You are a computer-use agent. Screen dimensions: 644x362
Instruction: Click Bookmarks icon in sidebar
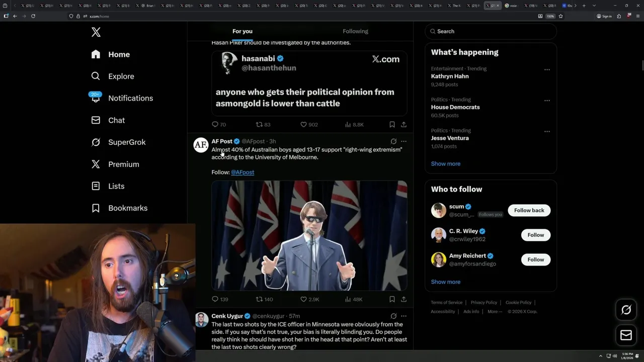(96, 208)
